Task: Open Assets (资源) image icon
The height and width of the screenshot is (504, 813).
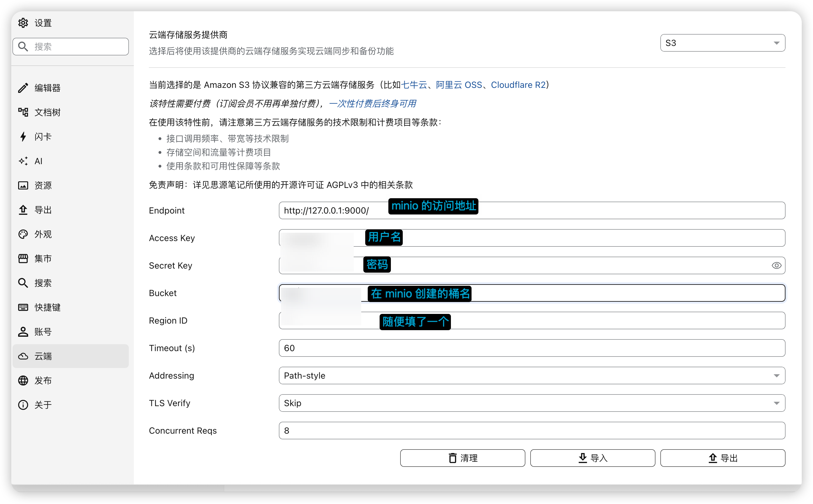Action: point(23,186)
